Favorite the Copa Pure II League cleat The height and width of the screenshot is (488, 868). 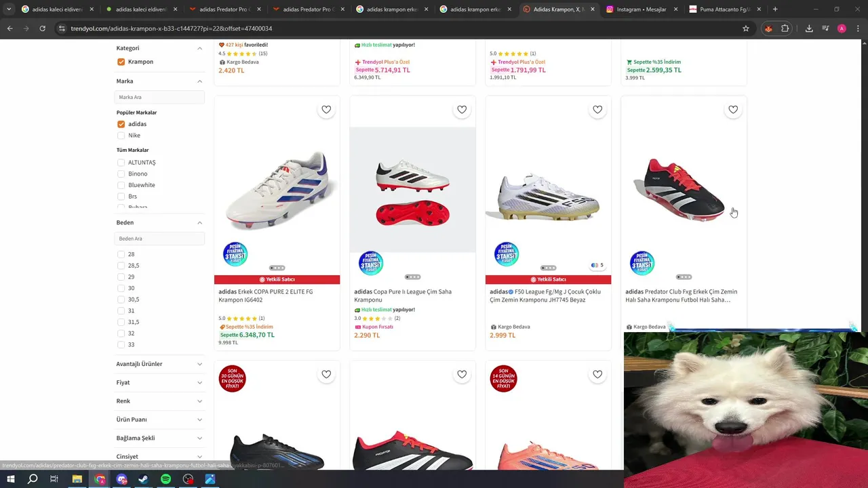[462, 110]
